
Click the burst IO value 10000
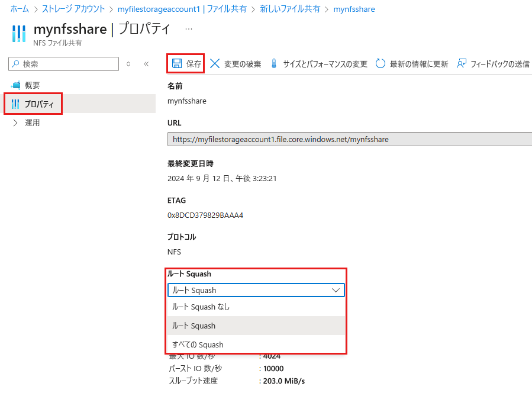click(x=273, y=369)
